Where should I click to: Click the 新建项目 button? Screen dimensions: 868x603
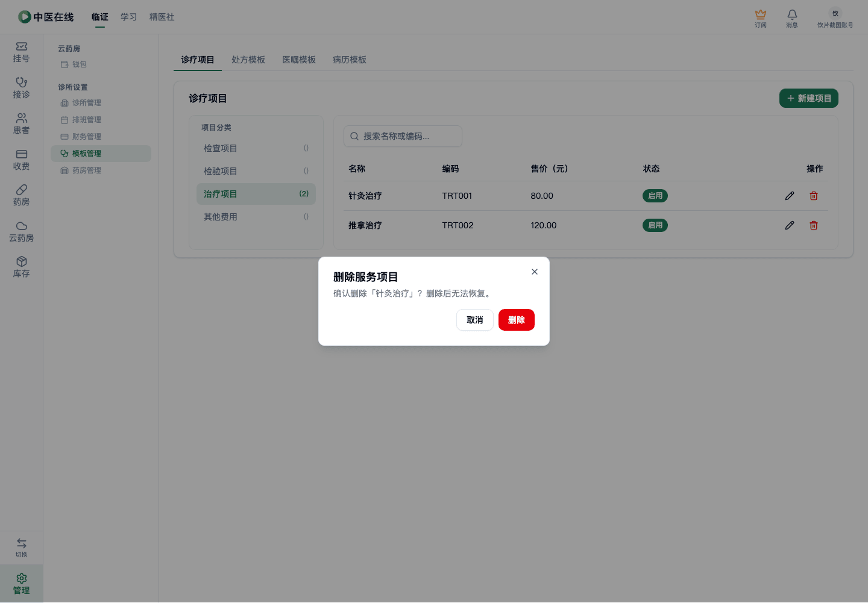pos(809,98)
